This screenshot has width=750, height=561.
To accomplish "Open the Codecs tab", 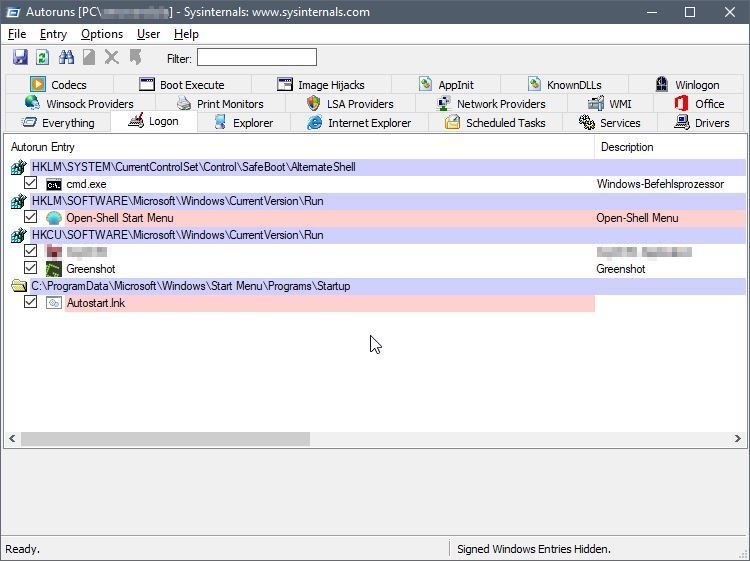I will (59, 85).
